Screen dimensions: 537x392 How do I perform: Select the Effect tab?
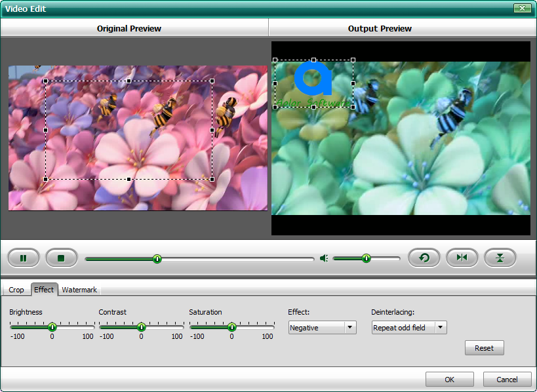(44, 290)
